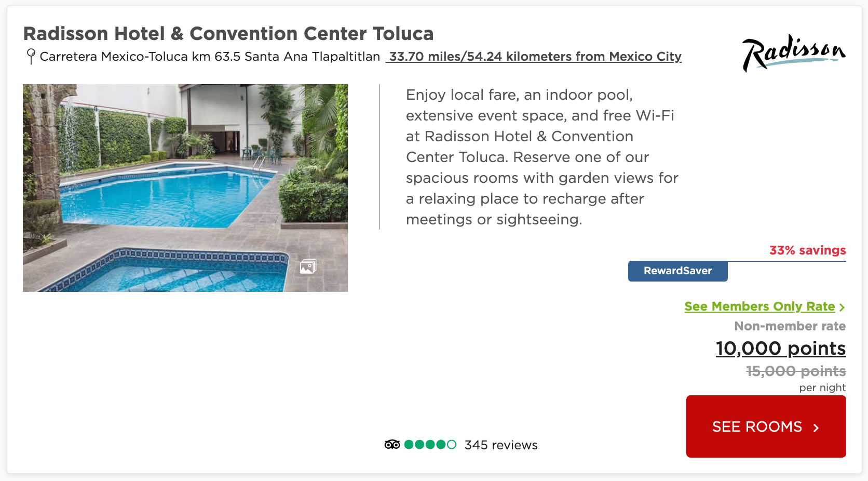
Task: Click the TripAdvisor owl logo
Action: (x=392, y=444)
